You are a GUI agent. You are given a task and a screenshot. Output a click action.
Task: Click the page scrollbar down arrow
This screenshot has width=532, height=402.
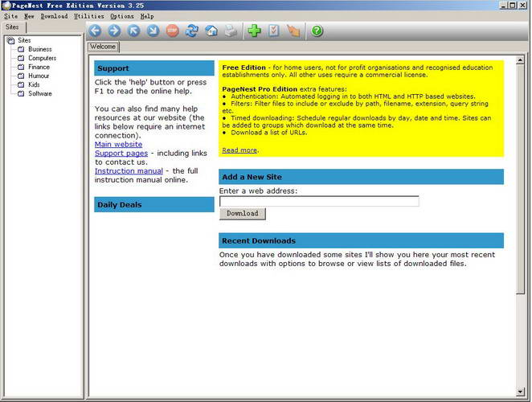point(520,392)
